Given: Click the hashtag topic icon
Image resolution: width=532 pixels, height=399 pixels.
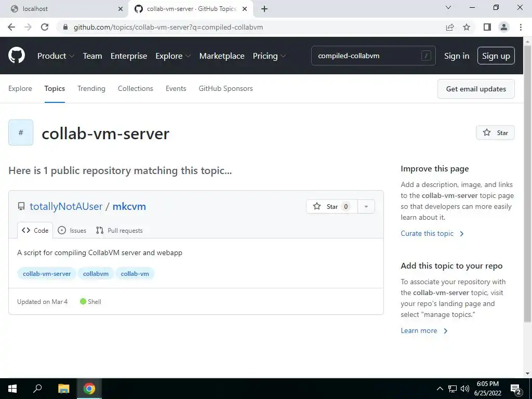Looking at the screenshot, I should 21,132.
